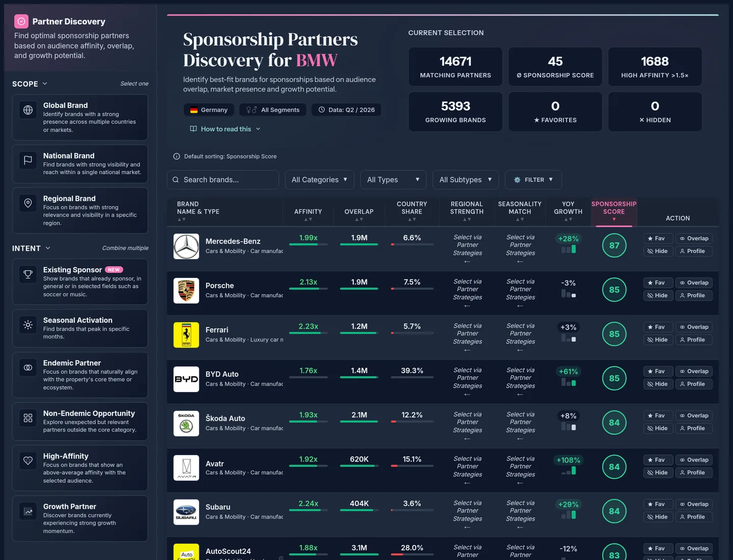The height and width of the screenshot is (560, 733).
Task: Hide the Avatr row
Action: pos(658,472)
